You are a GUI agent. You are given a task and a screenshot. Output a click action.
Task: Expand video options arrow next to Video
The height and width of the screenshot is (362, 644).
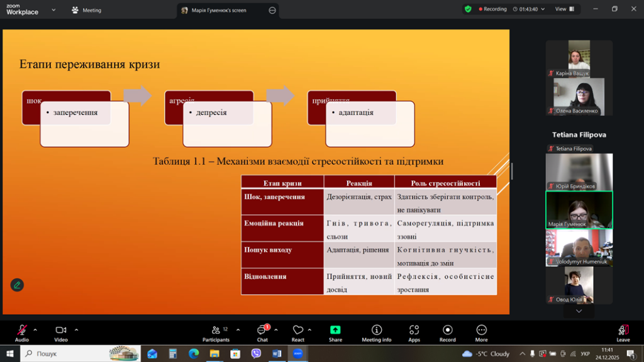77,329
